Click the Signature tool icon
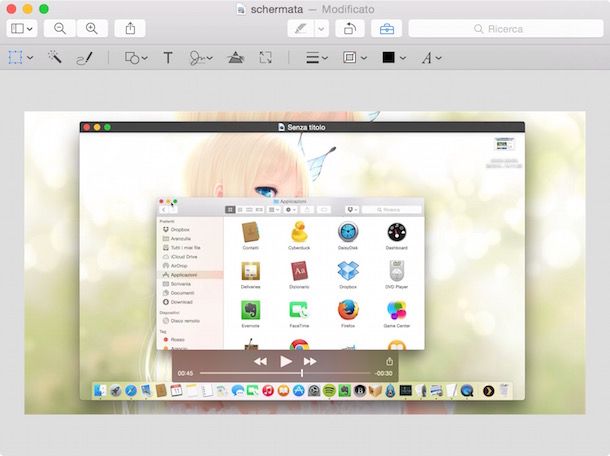The width and height of the screenshot is (610, 456). [197, 58]
